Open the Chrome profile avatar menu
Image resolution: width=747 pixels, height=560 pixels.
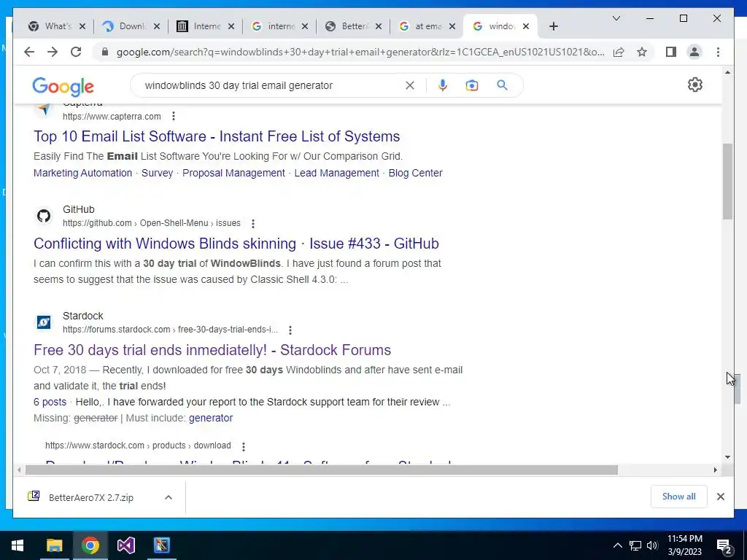pyautogui.click(x=694, y=52)
